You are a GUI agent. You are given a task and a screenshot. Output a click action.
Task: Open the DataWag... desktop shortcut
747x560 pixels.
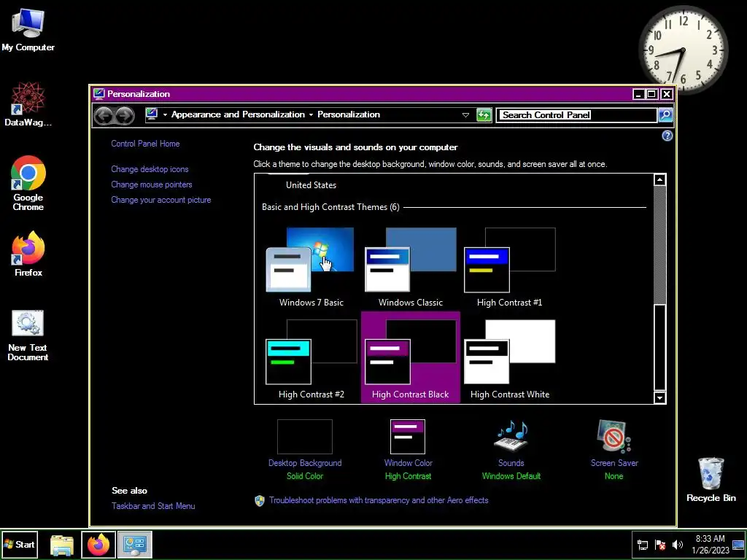tap(28, 104)
